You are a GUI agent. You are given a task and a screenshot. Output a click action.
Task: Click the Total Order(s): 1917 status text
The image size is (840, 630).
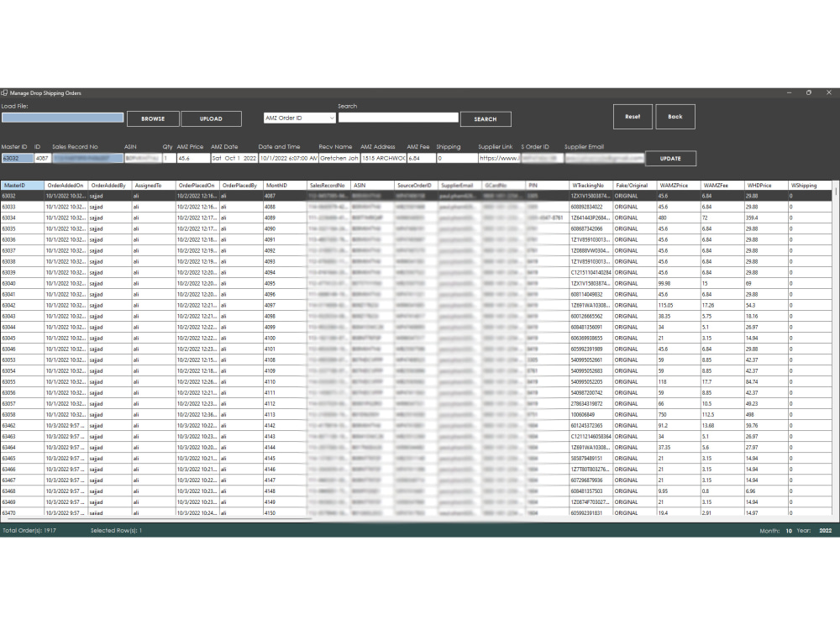pos(29,530)
